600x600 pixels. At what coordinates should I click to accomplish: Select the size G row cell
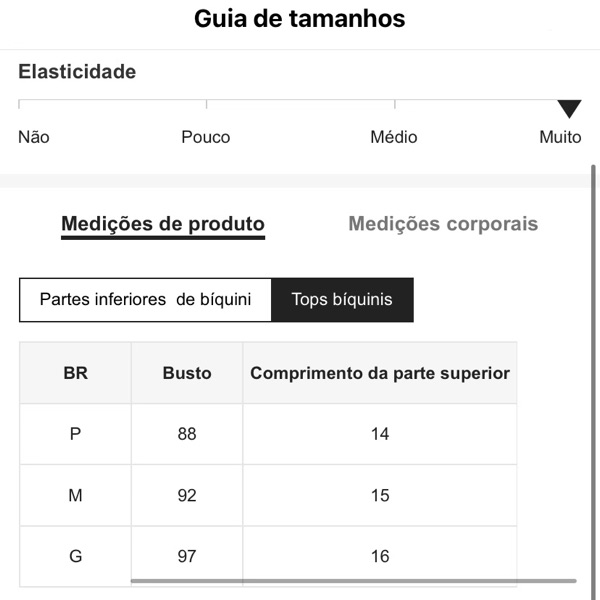[75, 556]
